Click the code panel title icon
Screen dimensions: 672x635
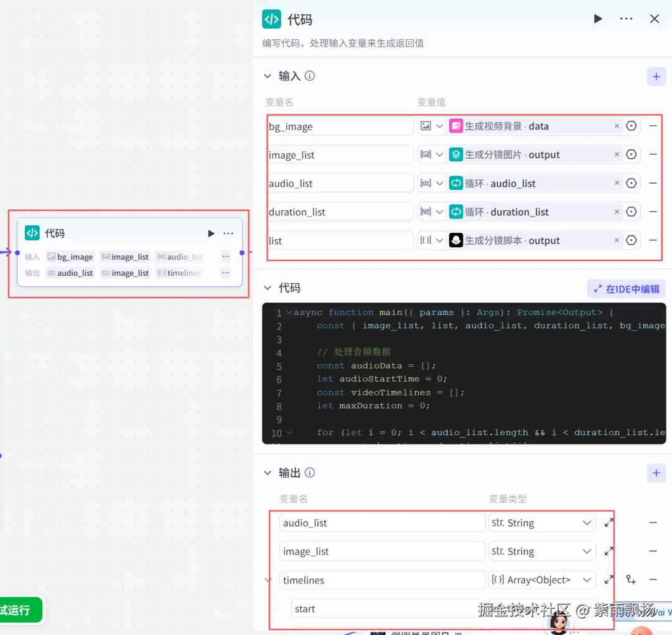[x=272, y=19]
